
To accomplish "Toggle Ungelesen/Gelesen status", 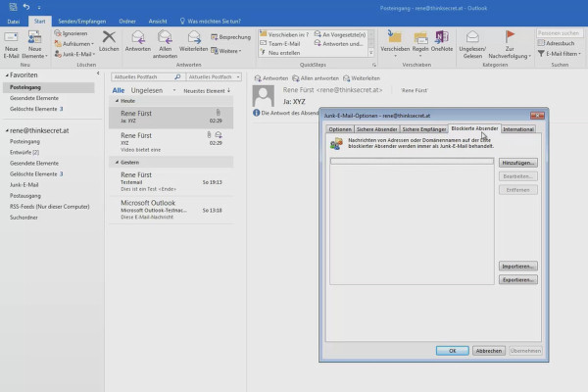I will [x=472, y=45].
